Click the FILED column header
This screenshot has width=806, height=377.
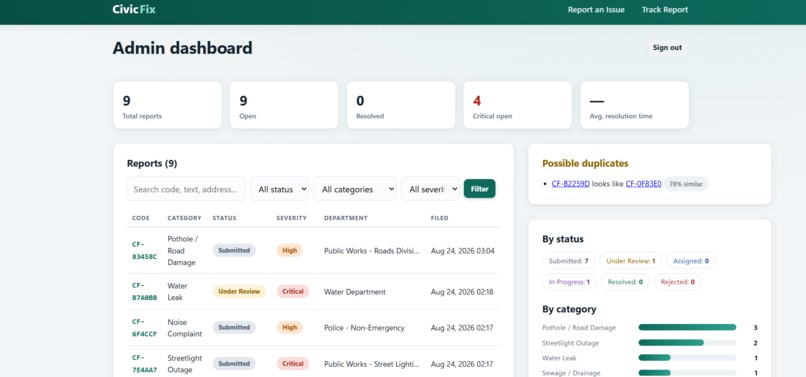click(439, 218)
